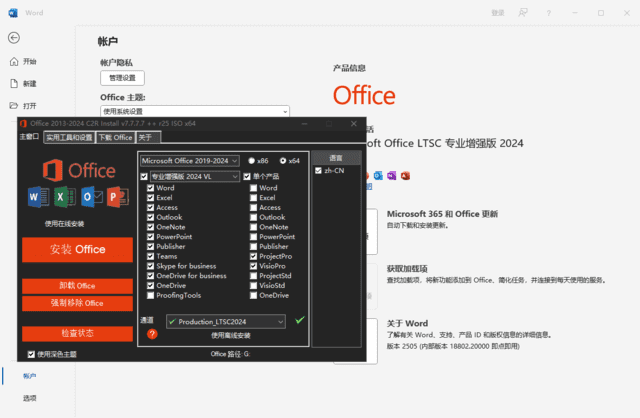Open Word's feedback person icon in title bar

[523, 13]
